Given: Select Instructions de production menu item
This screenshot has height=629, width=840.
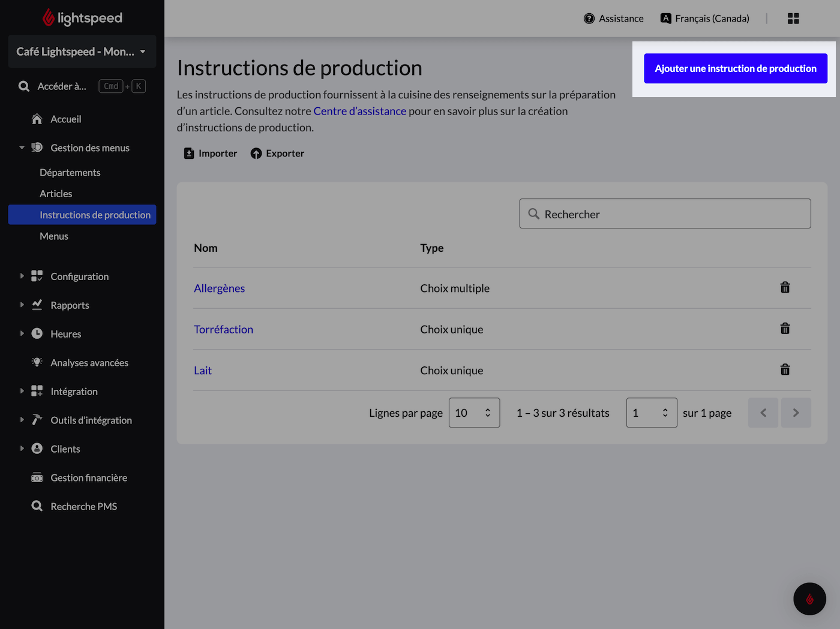Looking at the screenshot, I should tap(82, 215).
